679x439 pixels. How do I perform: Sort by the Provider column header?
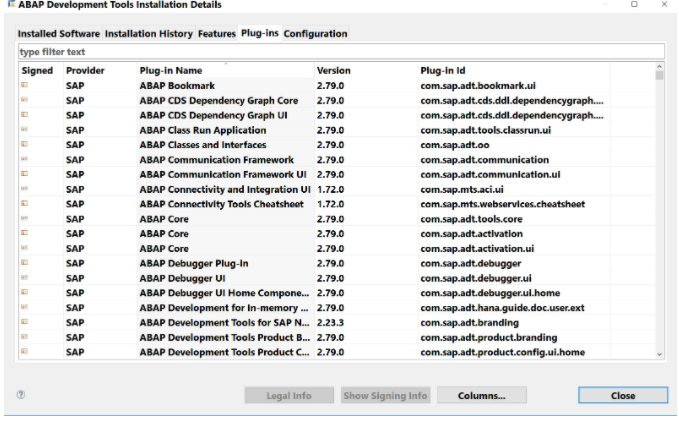100,71
